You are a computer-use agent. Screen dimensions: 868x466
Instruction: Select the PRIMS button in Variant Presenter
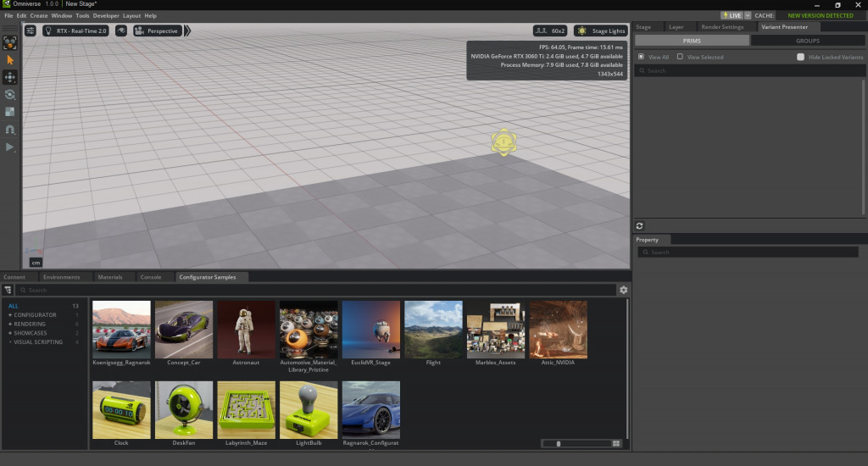point(692,41)
